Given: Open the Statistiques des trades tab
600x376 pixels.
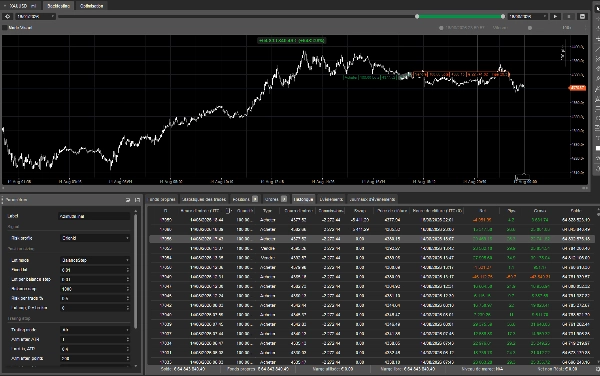Looking at the screenshot, I should click(x=204, y=199).
